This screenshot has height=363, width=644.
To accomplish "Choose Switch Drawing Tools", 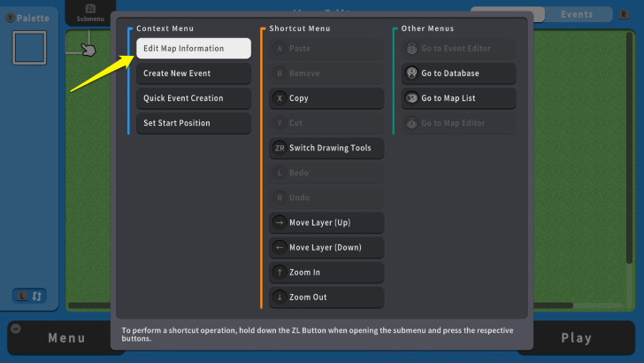I will pos(326,148).
